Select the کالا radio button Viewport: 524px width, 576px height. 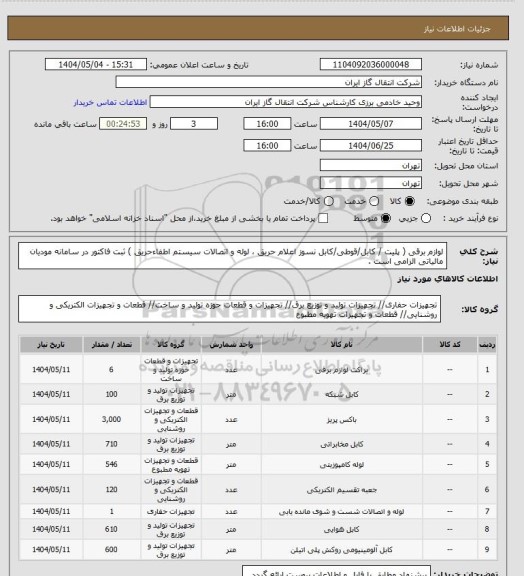tap(409, 201)
